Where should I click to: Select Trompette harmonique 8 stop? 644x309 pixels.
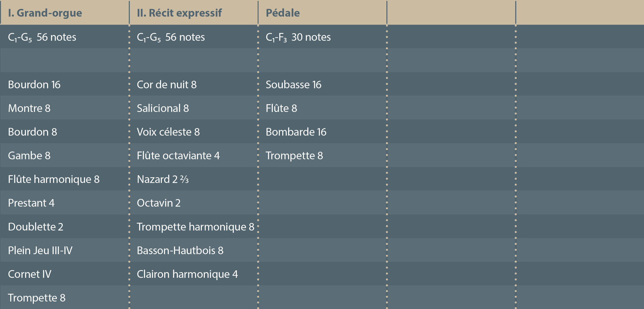point(195,227)
